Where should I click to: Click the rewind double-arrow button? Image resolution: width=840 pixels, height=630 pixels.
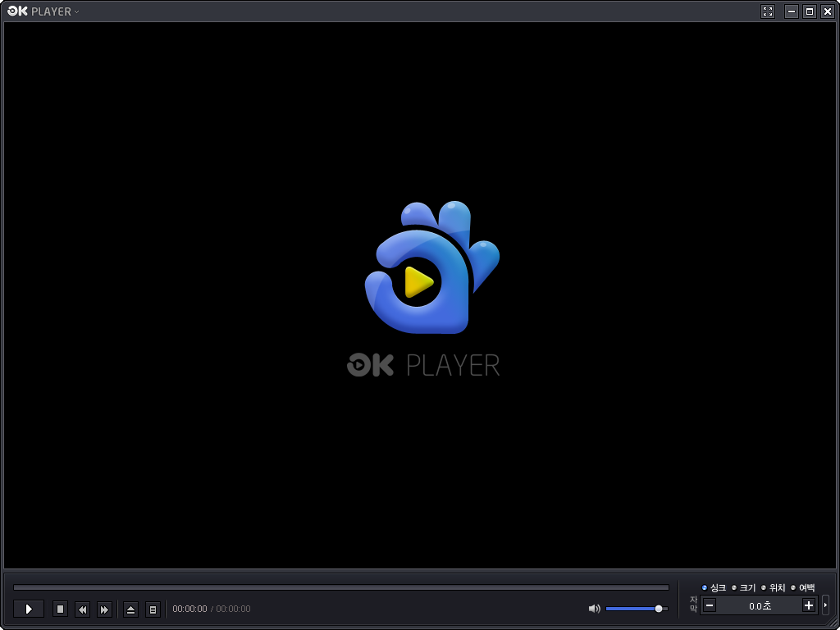click(82, 609)
